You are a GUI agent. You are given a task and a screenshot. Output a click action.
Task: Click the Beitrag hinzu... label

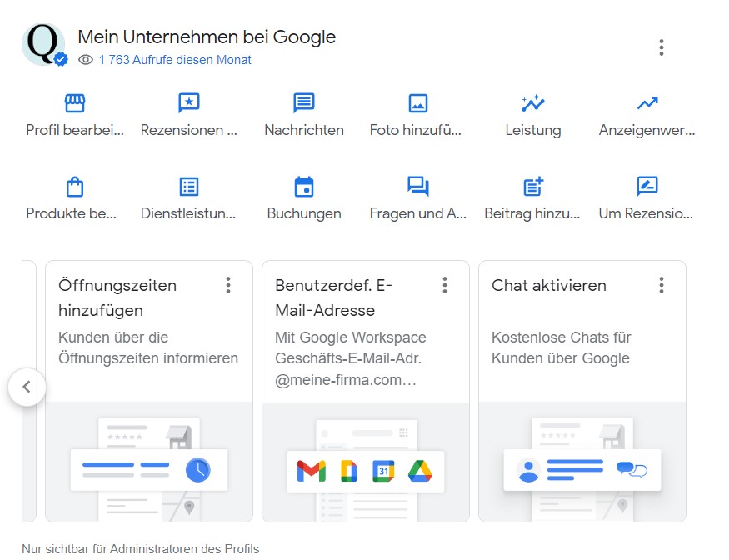(532, 213)
